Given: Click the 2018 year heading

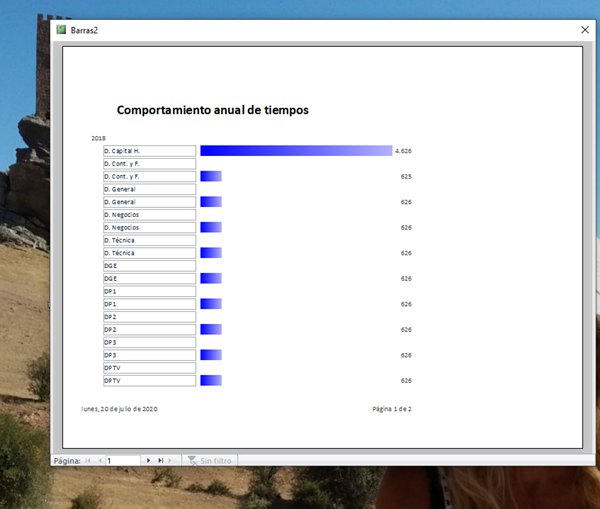Looking at the screenshot, I should 98,138.
